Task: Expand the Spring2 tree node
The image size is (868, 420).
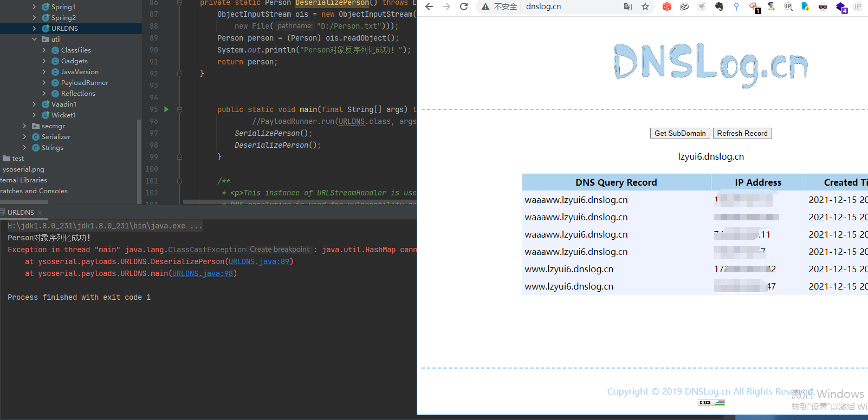Action: tap(34, 18)
